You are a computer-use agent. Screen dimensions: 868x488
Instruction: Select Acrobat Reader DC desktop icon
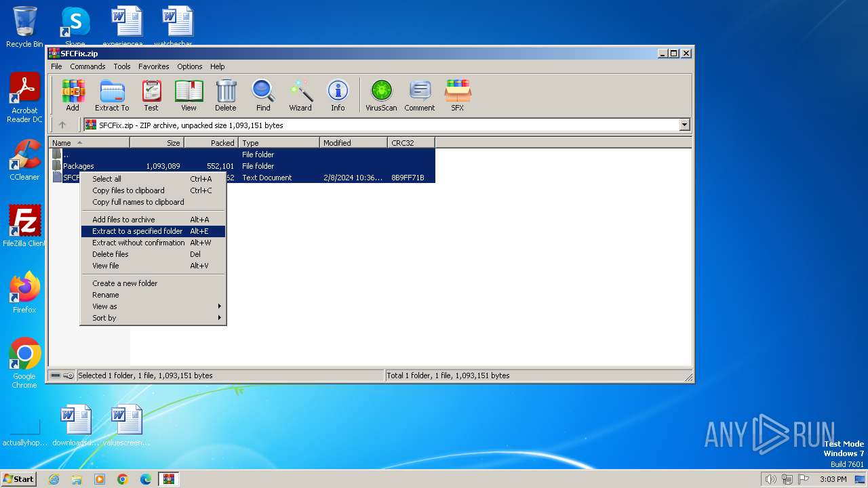tap(24, 98)
